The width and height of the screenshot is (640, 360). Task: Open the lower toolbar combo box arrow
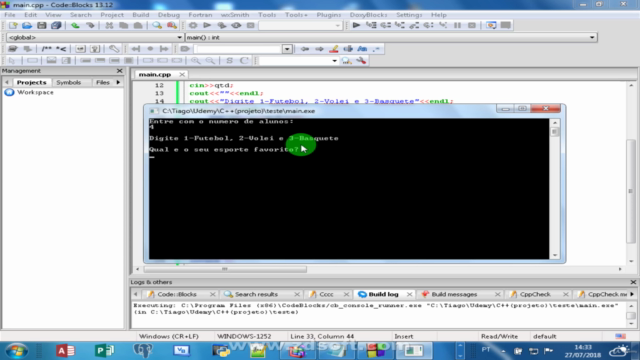click(x=334, y=61)
